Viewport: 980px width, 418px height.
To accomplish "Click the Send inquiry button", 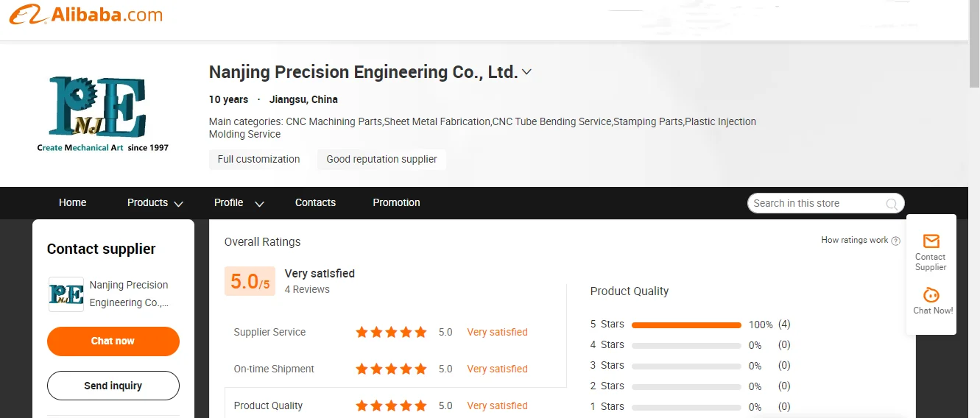I will click(113, 386).
